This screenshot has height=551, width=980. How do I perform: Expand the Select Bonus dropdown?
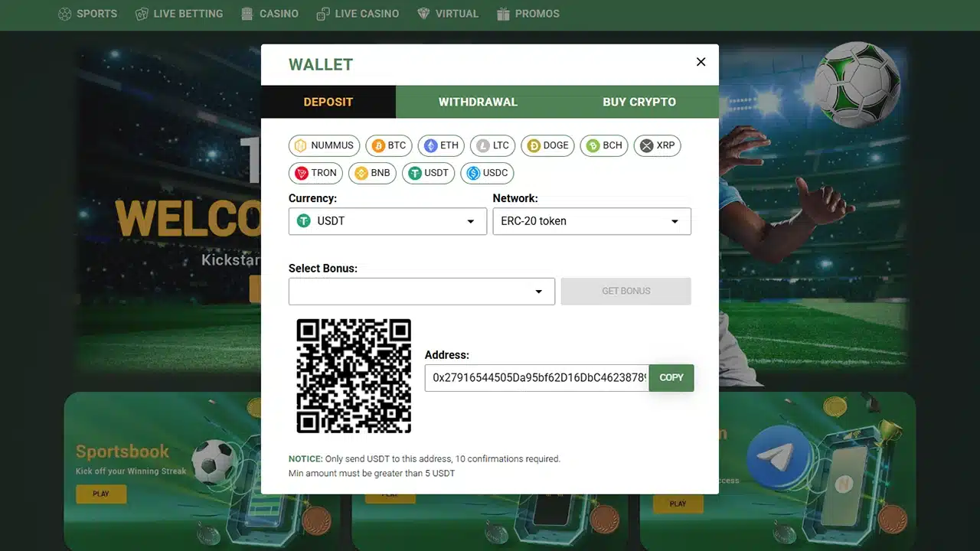click(x=422, y=292)
